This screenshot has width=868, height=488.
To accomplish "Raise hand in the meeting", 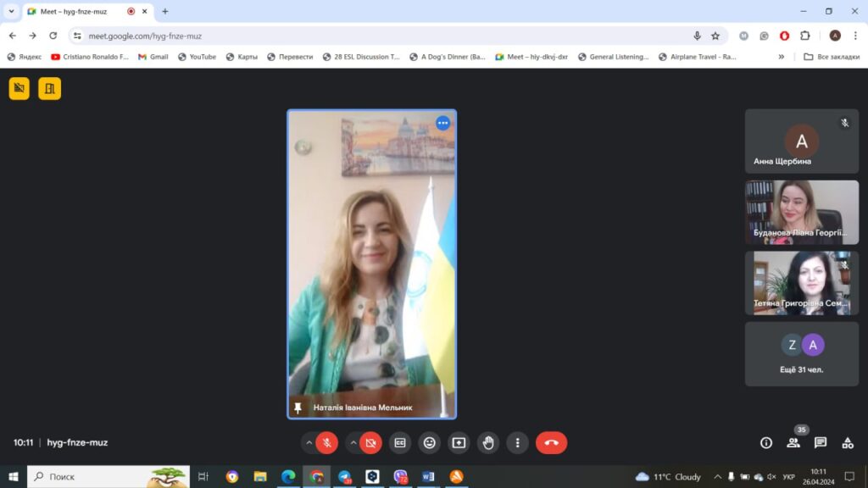I will (487, 442).
